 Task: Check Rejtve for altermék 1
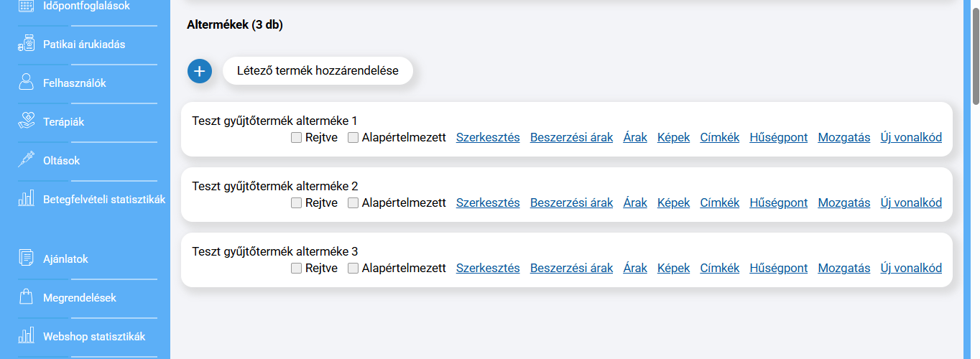tap(296, 138)
